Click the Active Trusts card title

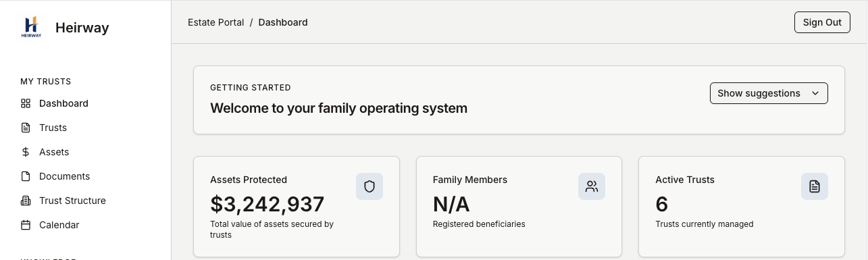(685, 180)
